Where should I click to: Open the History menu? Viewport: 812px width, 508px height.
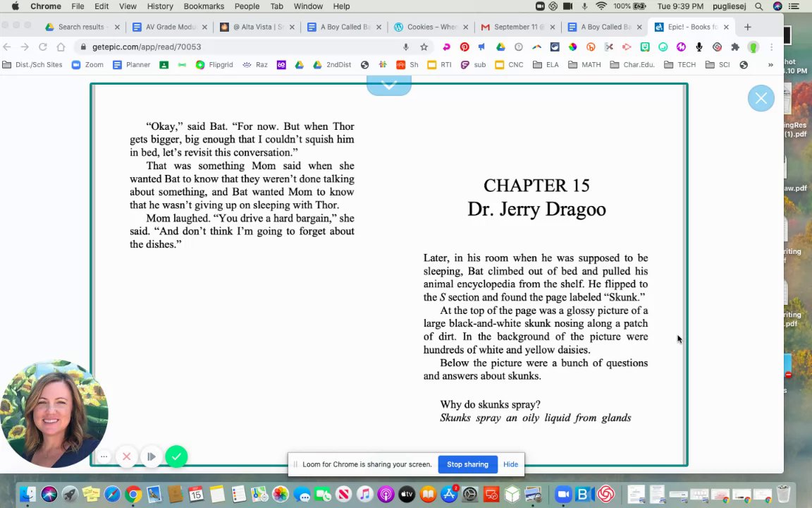click(x=160, y=6)
